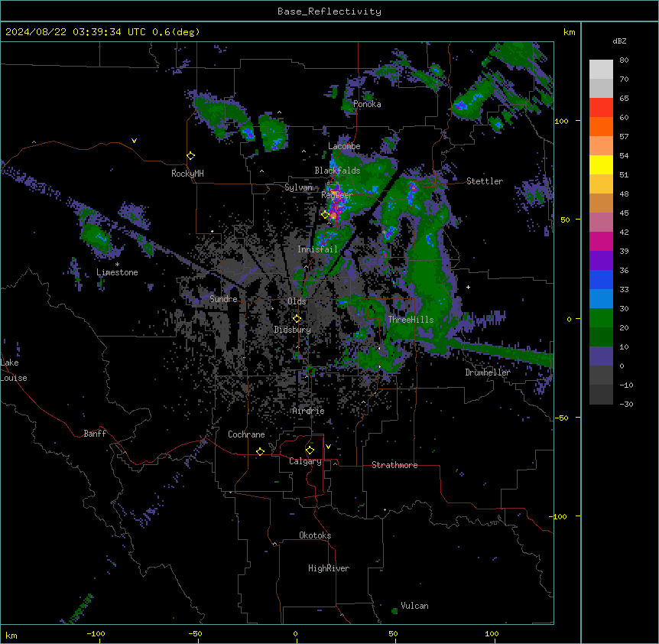Click the RockyMH label
Viewport: 659px width, 644px height.
[x=187, y=173]
